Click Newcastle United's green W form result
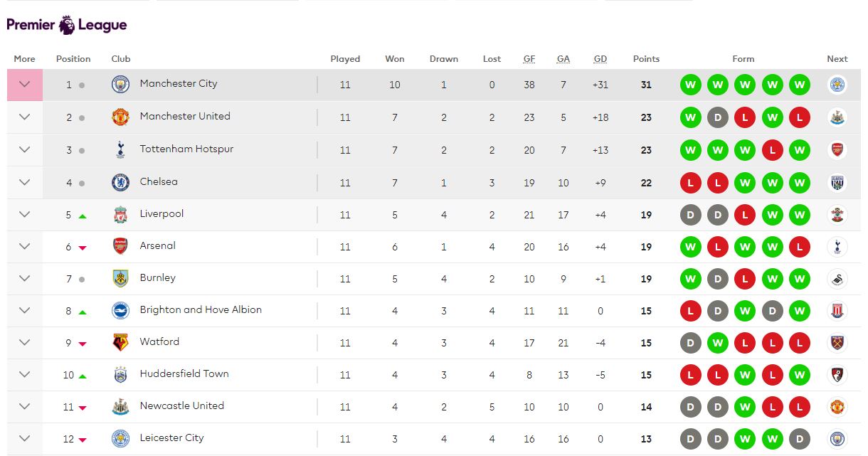 (745, 406)
